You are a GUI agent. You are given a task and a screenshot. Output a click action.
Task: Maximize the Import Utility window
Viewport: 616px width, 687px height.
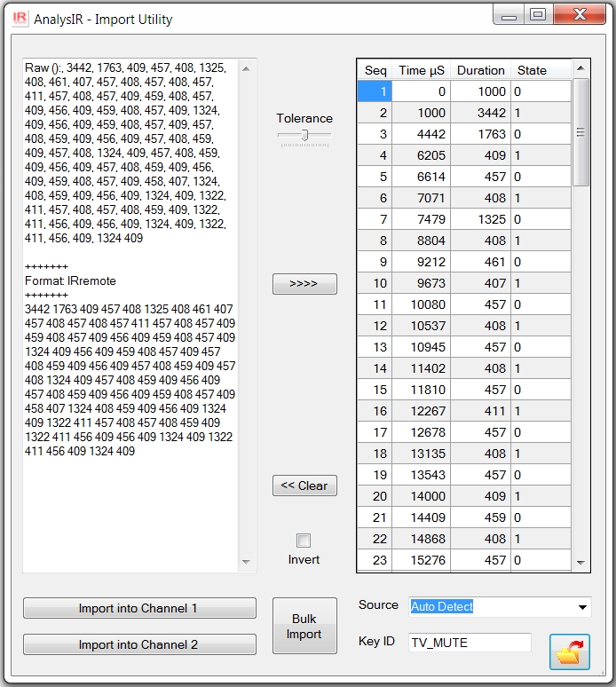click(x=539, y=15)
